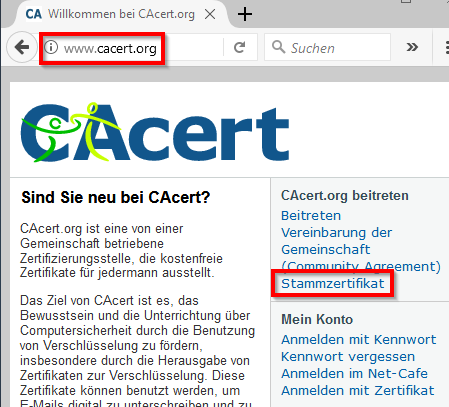Click the heading Sind Sie neu bei CAcert?
Viewport: 449px width, 407px height.
tap(116, 197)
